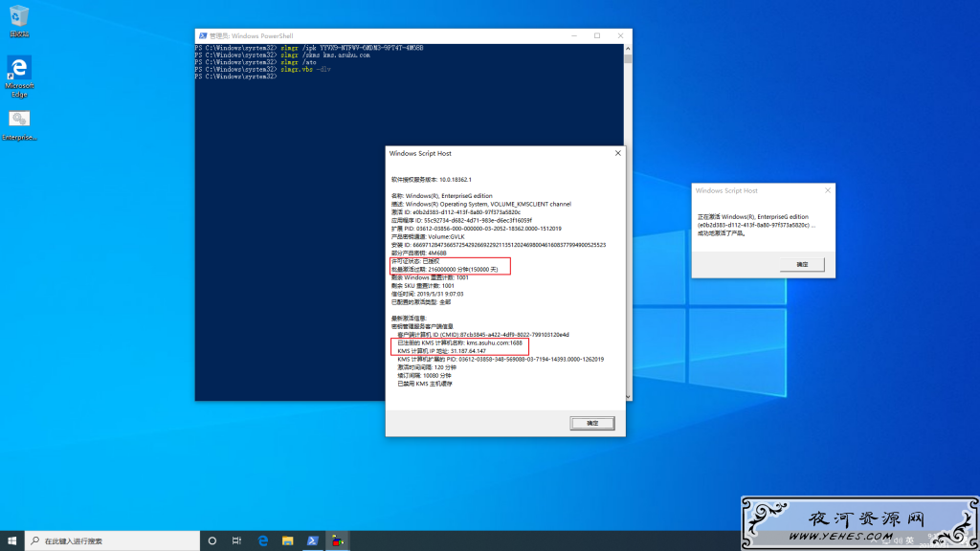Click the KMS extended PID '03612-03858' line
The image size is (980, 551).
[501, 360]
